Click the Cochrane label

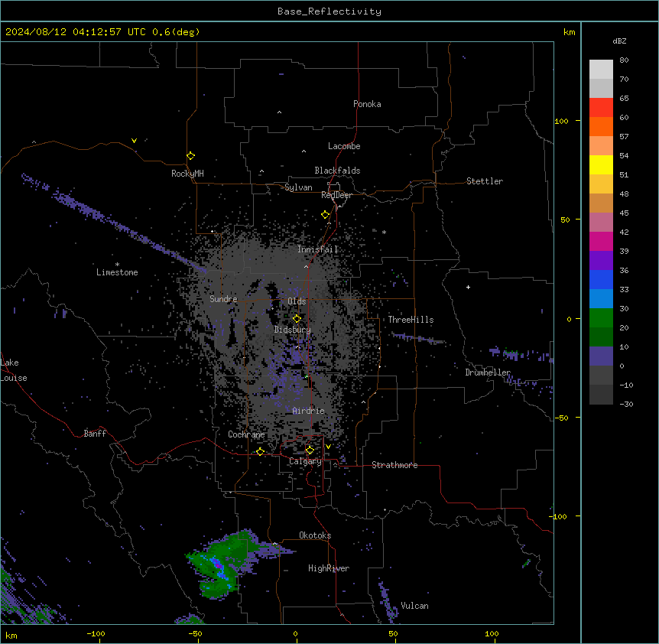[246, 434]
